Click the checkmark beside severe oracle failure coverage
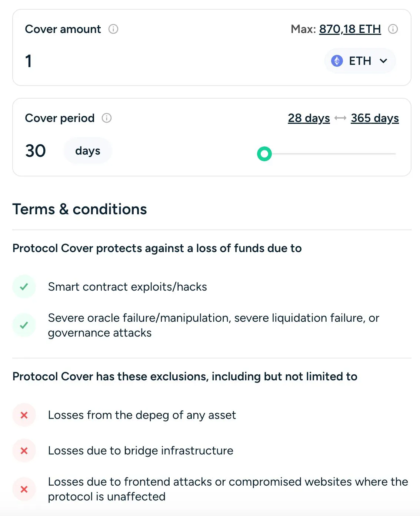420x516 pixels. pyautogui.click(x=24, y=325)
